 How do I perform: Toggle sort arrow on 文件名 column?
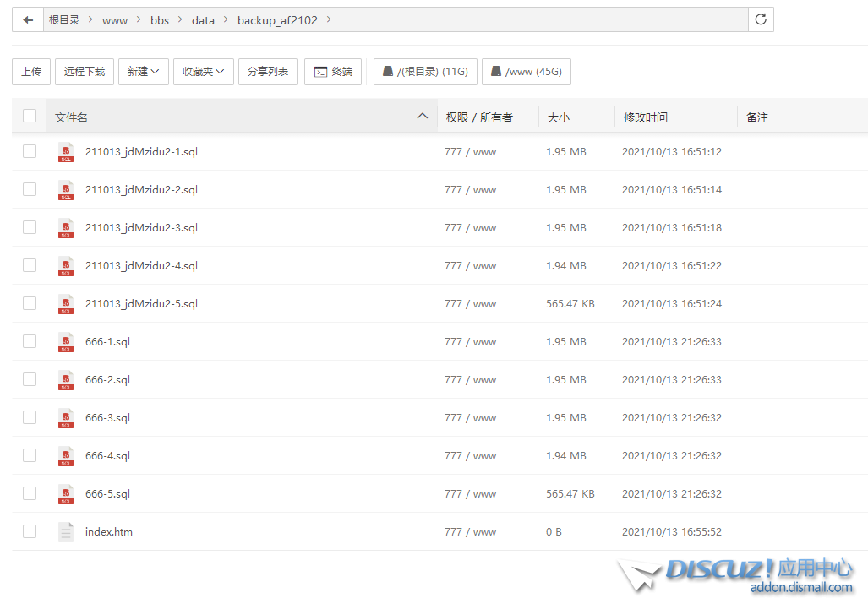(423, 117)
